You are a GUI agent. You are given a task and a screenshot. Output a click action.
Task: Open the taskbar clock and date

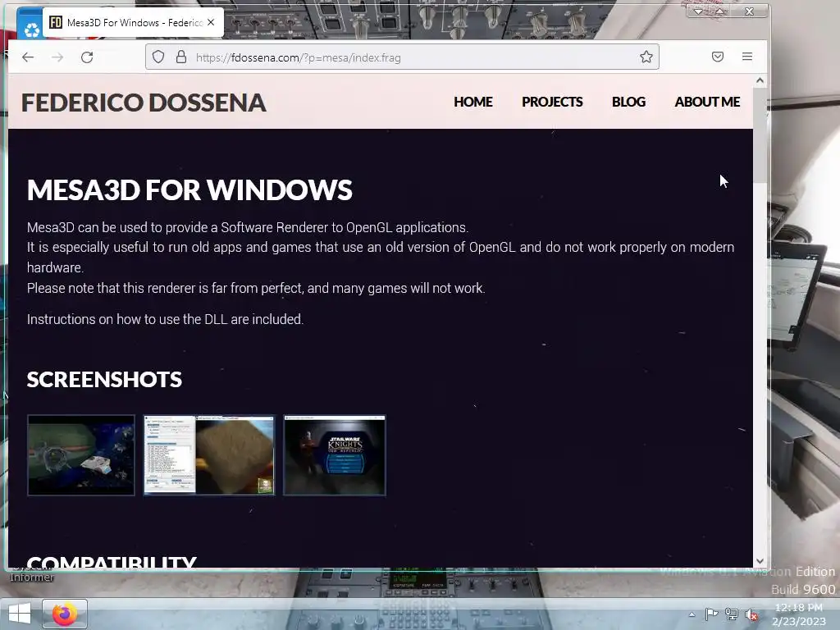[799, 614]
